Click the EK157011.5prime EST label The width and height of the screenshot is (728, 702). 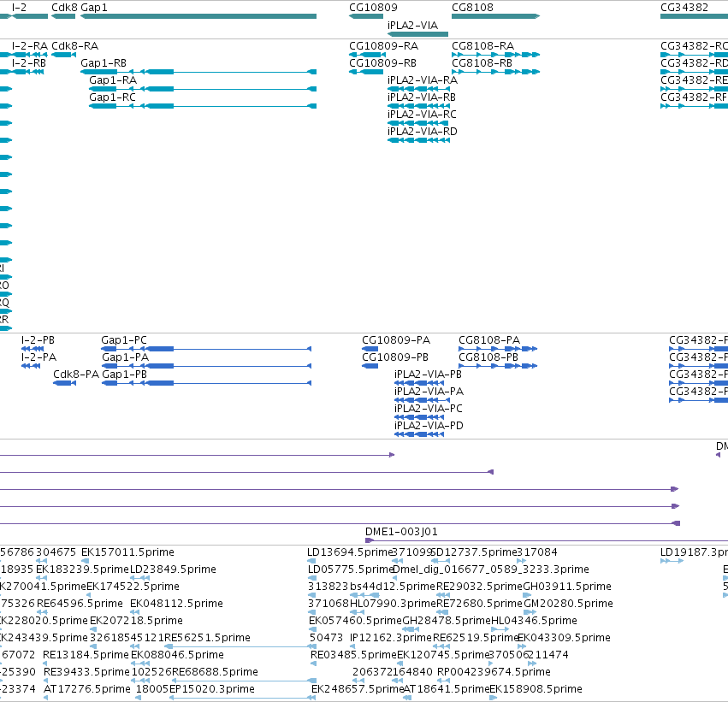127,552
